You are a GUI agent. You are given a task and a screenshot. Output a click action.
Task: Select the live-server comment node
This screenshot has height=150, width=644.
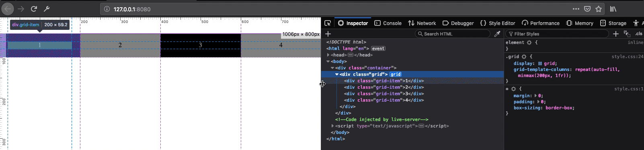[x=382, y=119]
